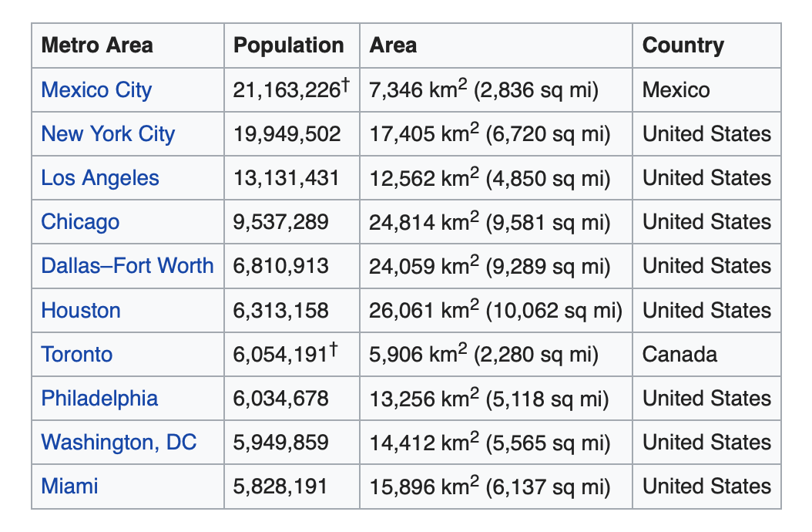Select population value 9,537,289
The height and width of the screenshot is (532, 812).
[x=280, y=222]
